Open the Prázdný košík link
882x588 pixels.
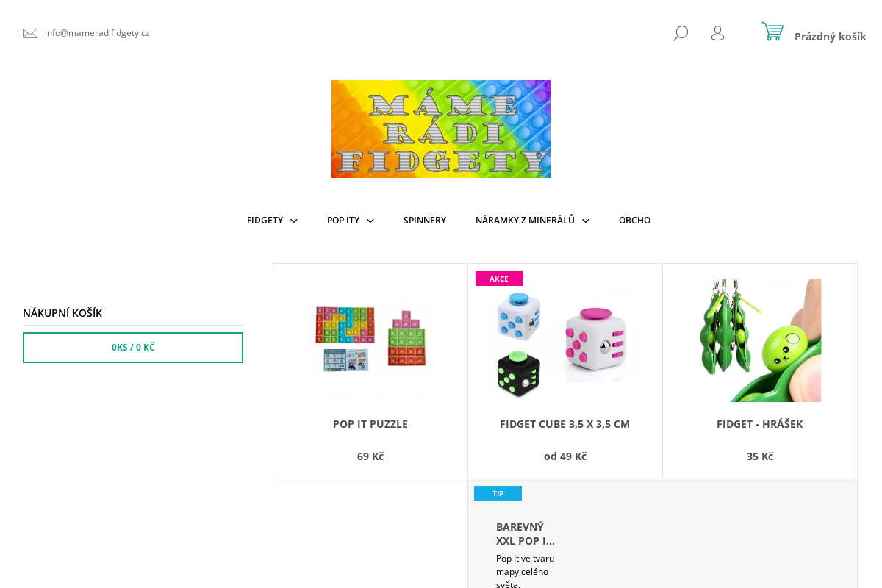point(830,36)
